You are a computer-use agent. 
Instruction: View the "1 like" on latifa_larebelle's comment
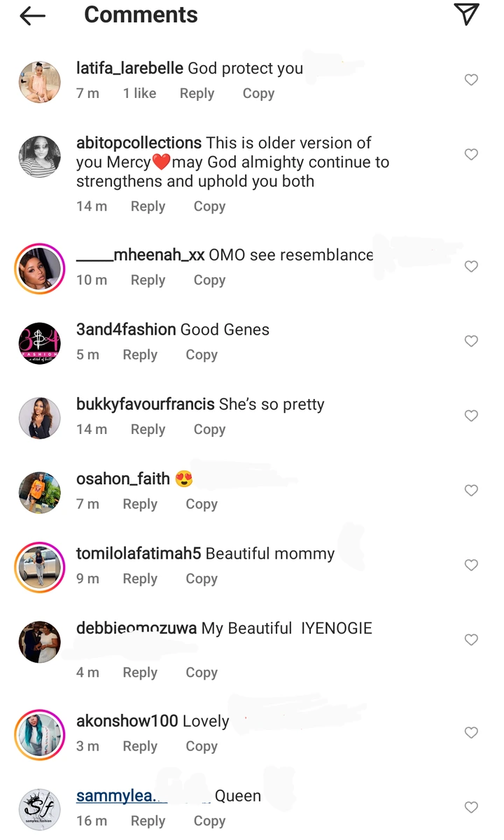(x=139, y=94)
